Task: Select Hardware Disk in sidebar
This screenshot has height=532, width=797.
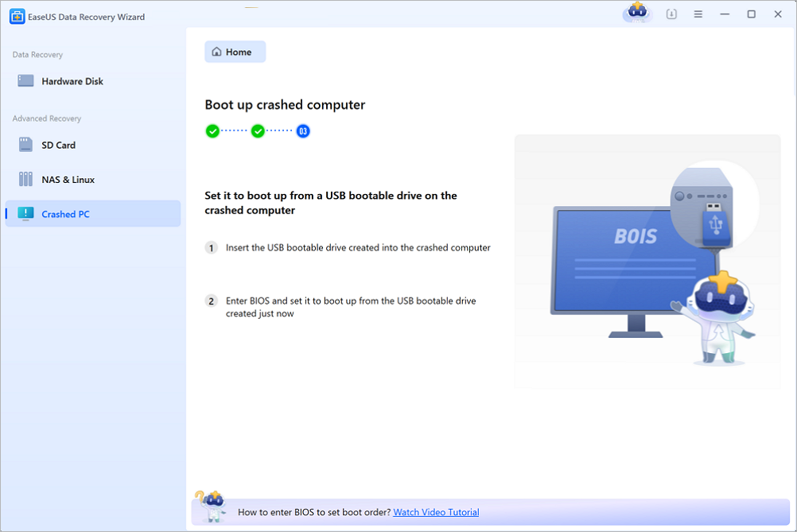Action: (72, 81)
